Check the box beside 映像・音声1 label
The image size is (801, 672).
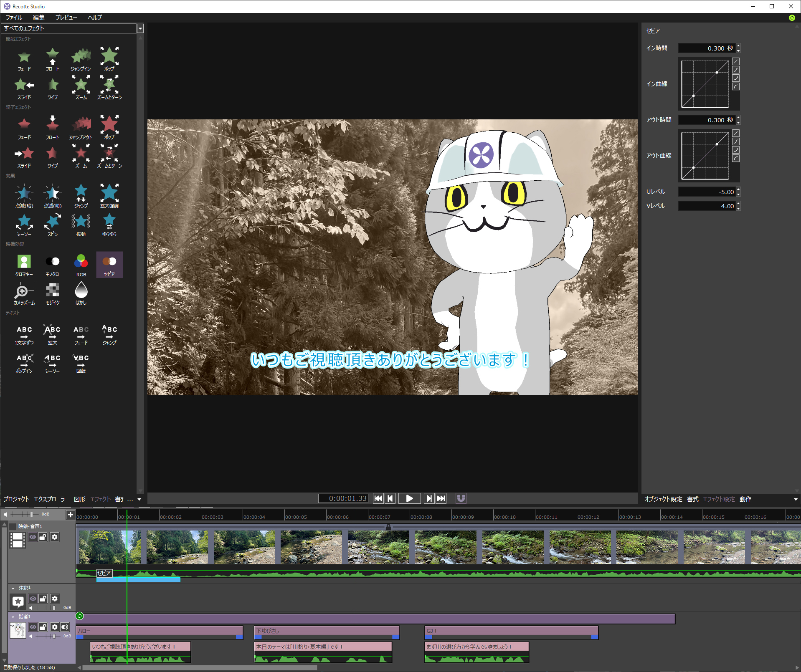click(13, 526)
